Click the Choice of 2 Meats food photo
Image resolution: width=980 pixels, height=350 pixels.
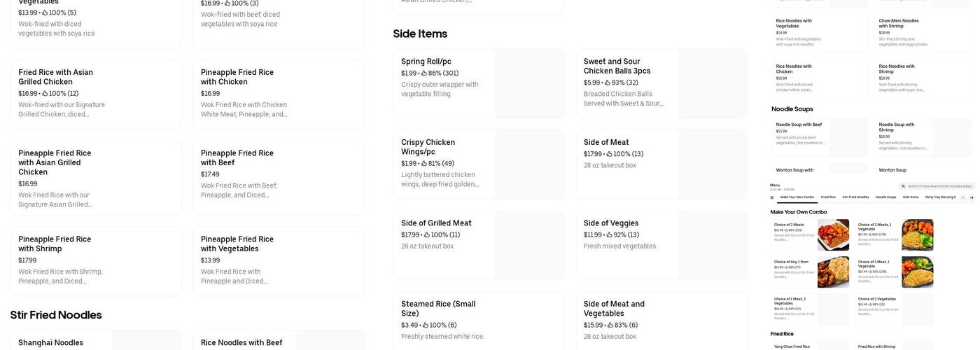[833, 235]
